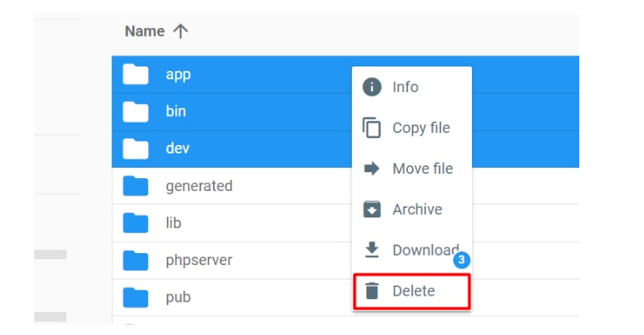Screen dimensions: 644x335
Task: Click the Name column header
Action: [145, 32]
